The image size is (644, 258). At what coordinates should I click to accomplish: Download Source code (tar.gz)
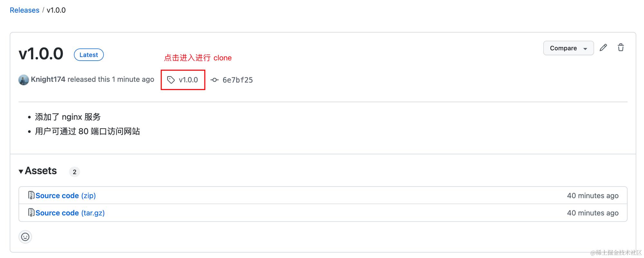(70, 213)
